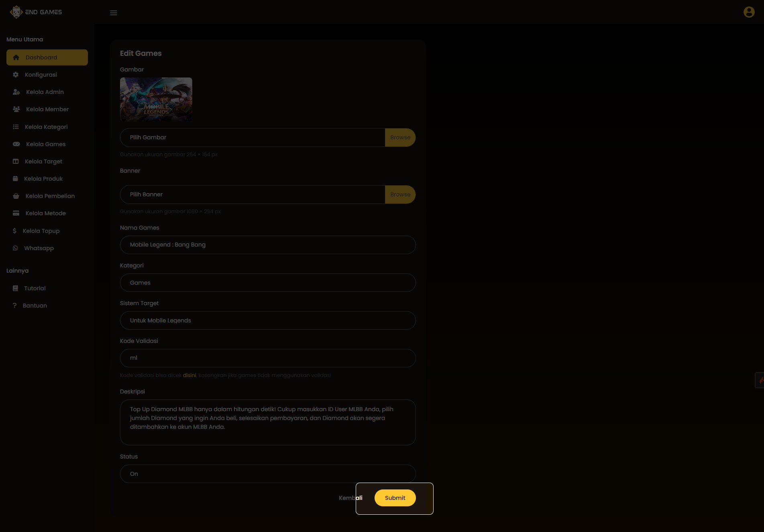Open the Status dropdown set to On

click(268, 474)
